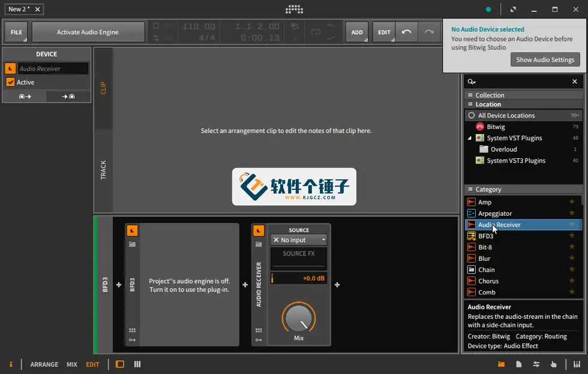This screenshot has height=374, width=588.
Task: Click the Mix knob on Audio Receiver
Action: point(299,318)
